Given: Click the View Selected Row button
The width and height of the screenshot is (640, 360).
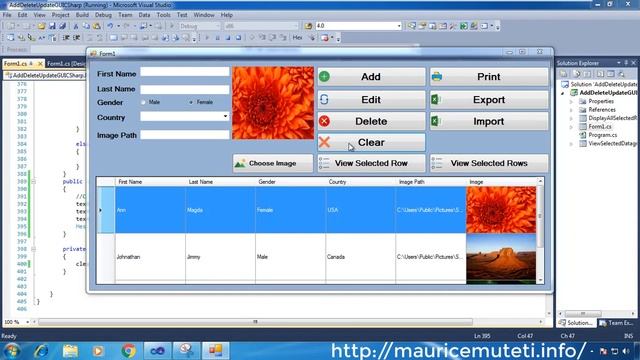Looking at the screenshot, I should coord(371,163).
